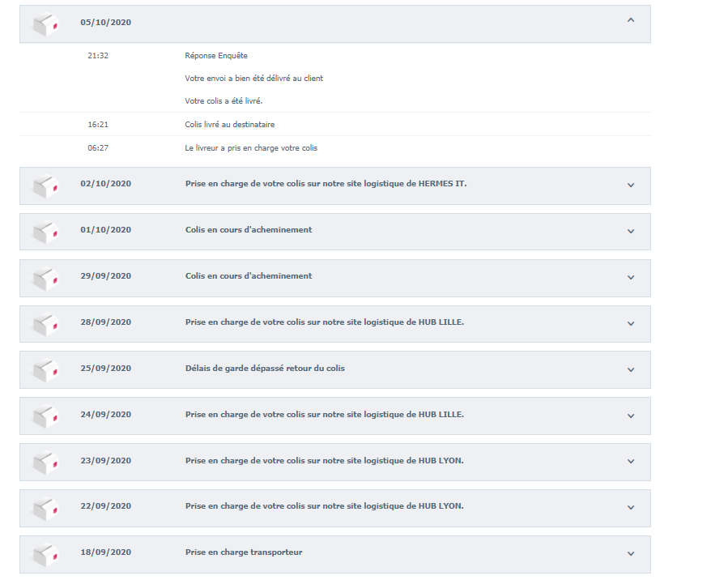The width and height of the screenshot is (728, 580).
Task: Click the parcel icon next to 24/09/2020
Action: [45, 416]
